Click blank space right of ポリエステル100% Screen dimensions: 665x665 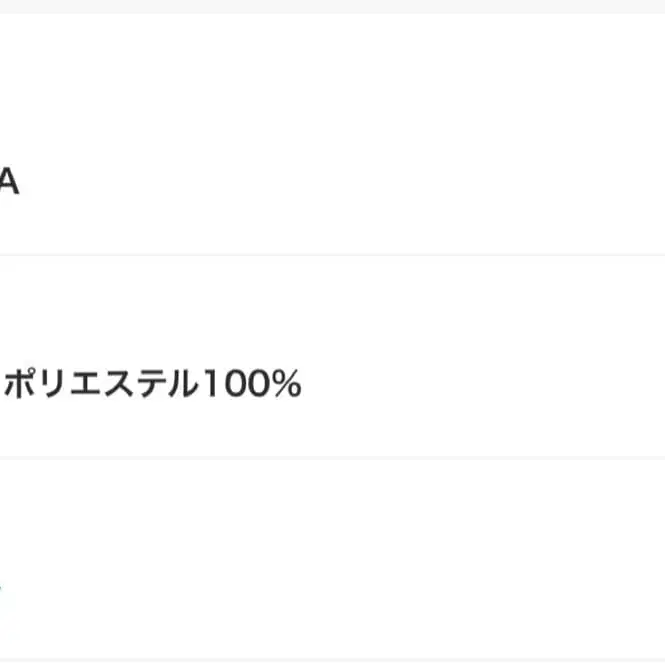click(480, 384)
